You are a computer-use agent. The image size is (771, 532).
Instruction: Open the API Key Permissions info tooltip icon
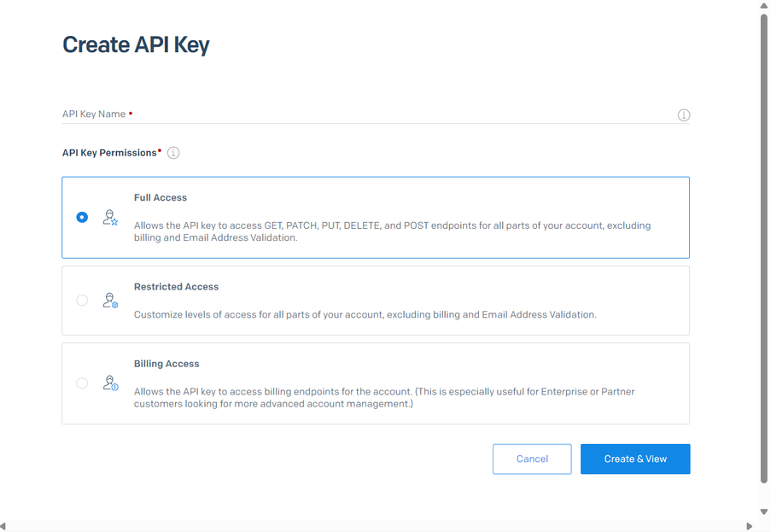coord(173,152)
